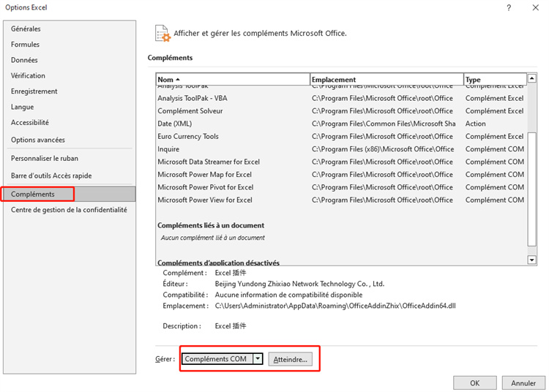Confirm with the OK button
The image size is (549, 392).
tap(475, 383)
